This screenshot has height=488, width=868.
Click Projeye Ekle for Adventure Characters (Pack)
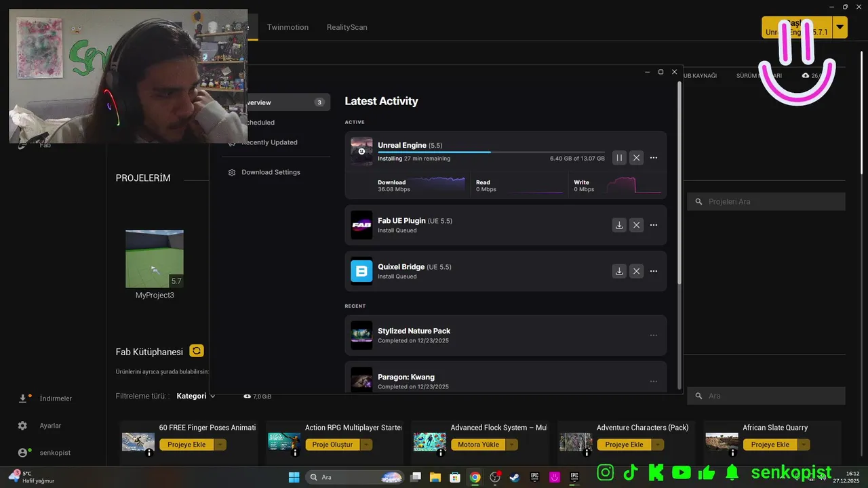[x=624, y=445]
